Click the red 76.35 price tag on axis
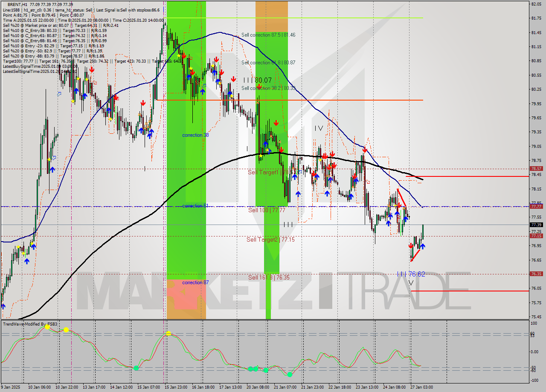The height and width of the screenshot is (392, 546). pos(536,274)
